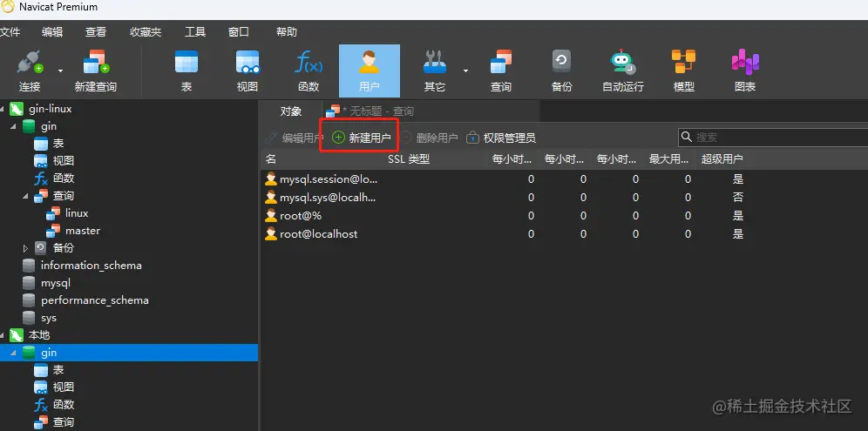Open the 工具 menu
The width and height of the screenshot is (868, 431).
(x=195, y=32)
